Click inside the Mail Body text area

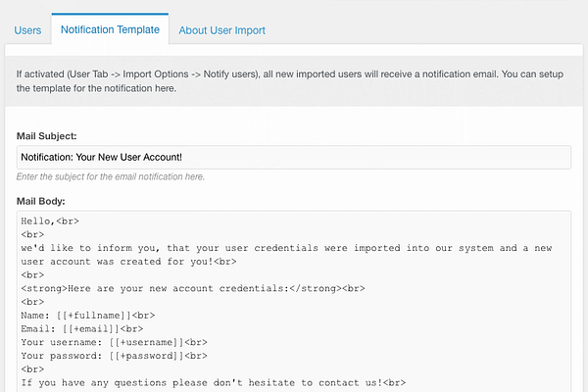point(294,301)
